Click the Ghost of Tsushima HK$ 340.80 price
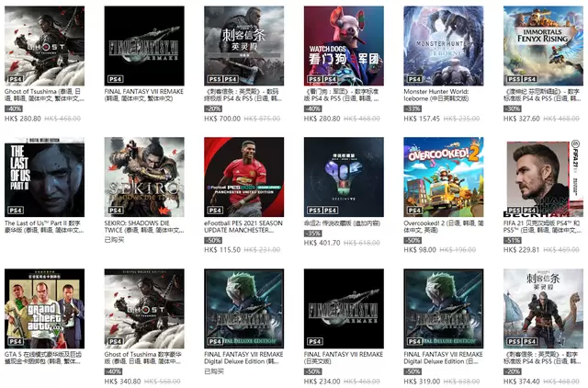588x388 pixels. point(122,382)
